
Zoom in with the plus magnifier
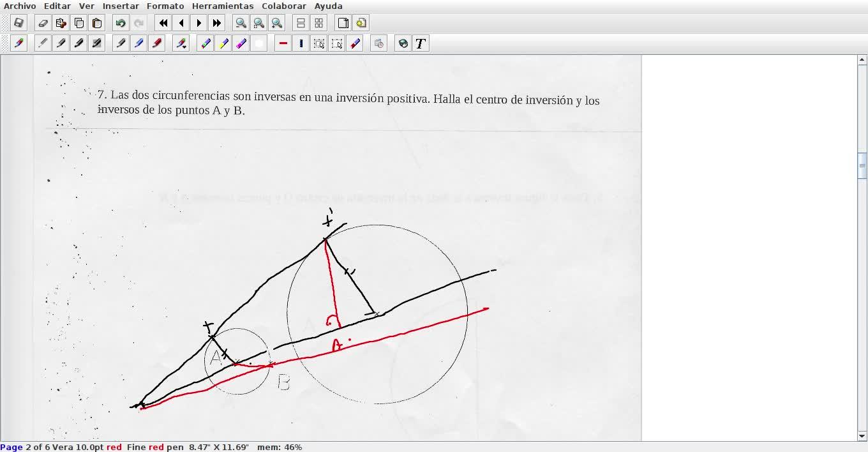[277, 23]
